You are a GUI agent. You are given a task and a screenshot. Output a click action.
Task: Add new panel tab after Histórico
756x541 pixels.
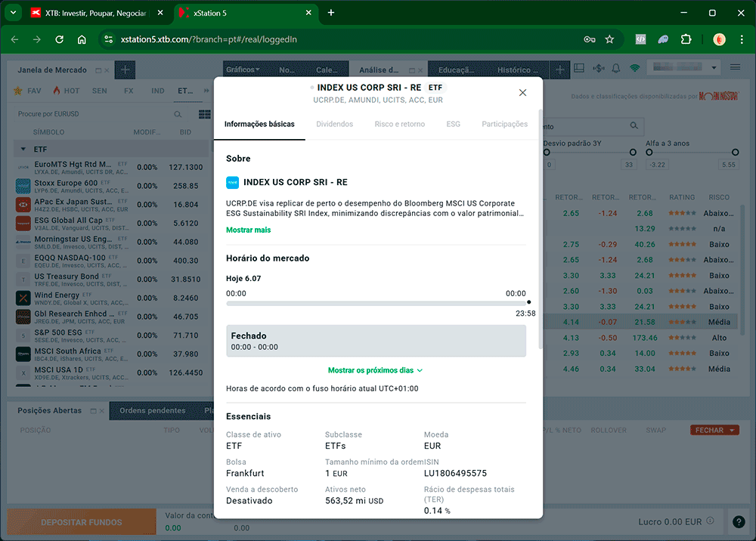pos(559,70)
